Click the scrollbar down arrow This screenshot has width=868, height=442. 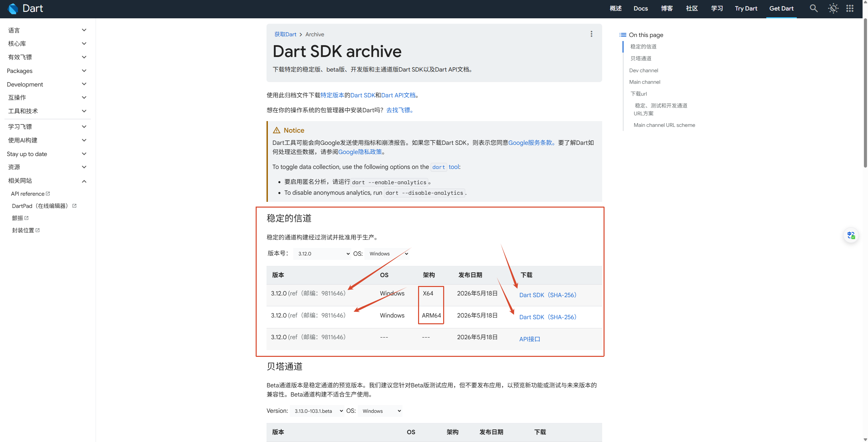click(x=865, y=439)
